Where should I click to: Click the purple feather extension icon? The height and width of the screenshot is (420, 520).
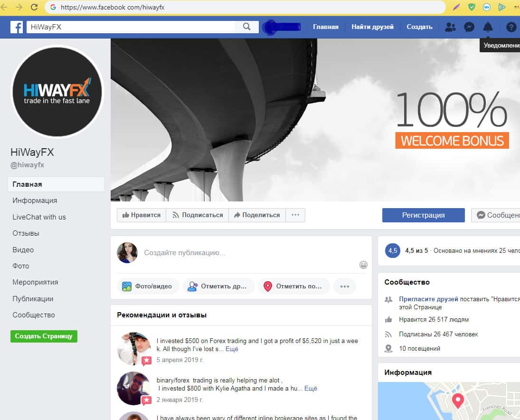pos(456,7)
